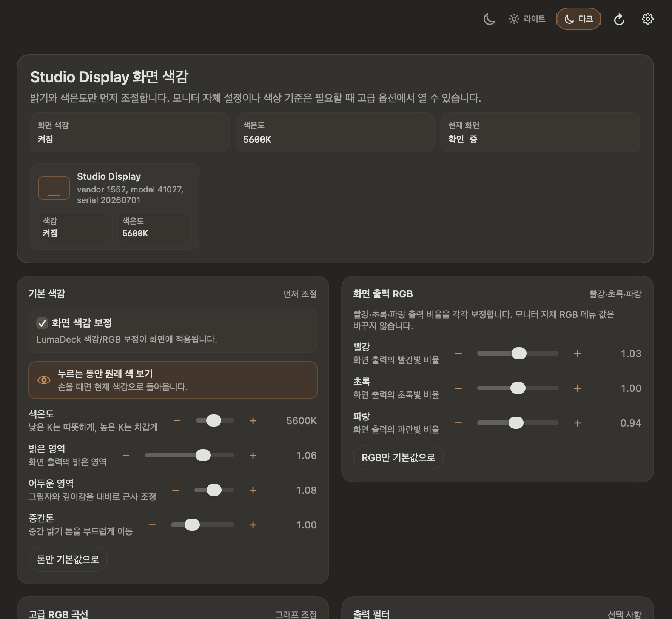Click the 색감 켜짐 tile in device card
The image size is (672, 619).
[x=75, y=227]
